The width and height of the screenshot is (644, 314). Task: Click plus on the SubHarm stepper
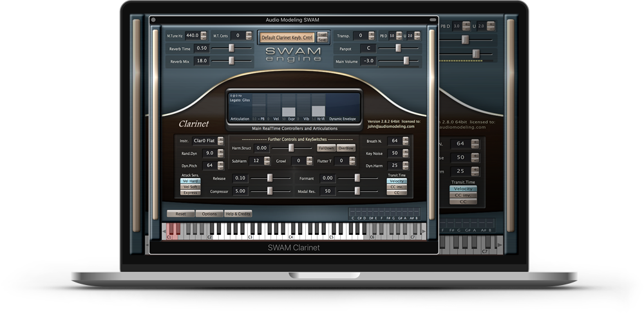coord(267,159)
